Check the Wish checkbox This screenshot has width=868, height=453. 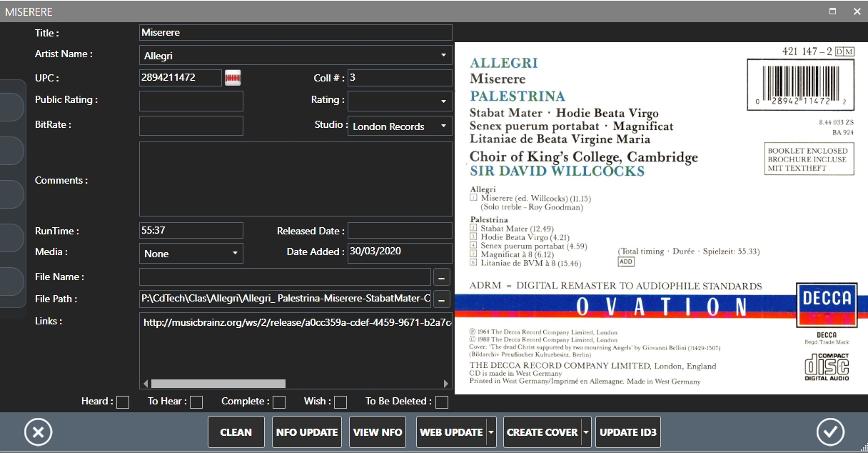[340, 402]
